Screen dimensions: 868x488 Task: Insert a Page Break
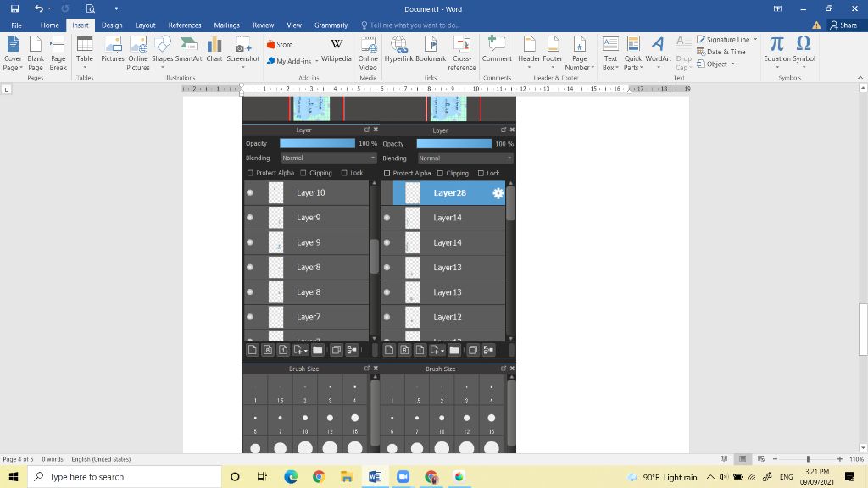tap(58, 53)
